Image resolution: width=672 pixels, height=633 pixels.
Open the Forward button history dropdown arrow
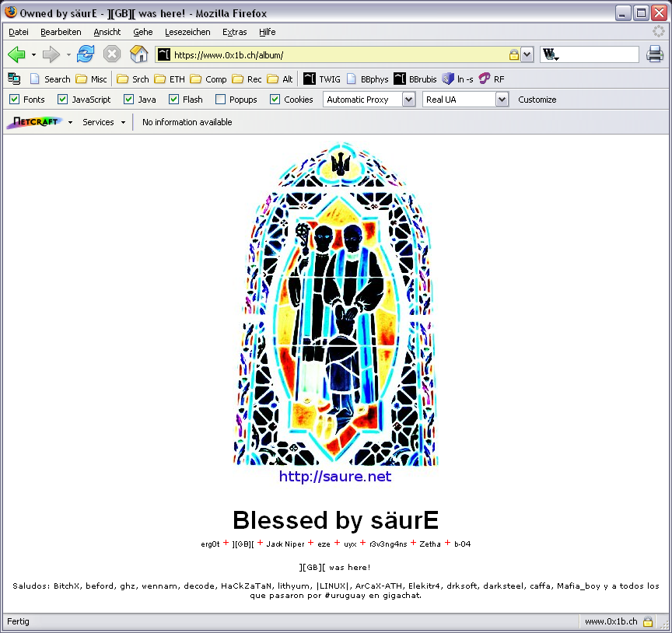(x=68, y=55)
